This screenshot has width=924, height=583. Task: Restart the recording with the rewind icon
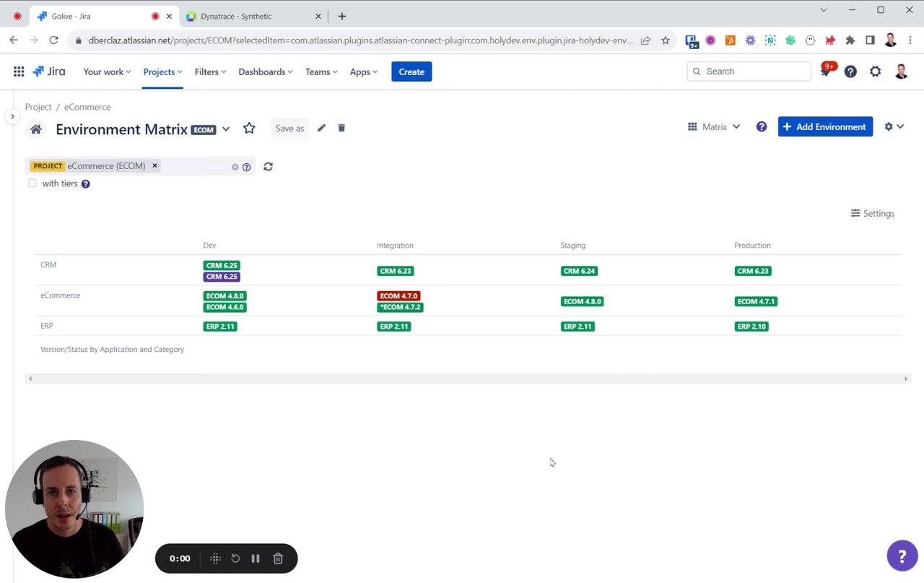coord(235,558)
